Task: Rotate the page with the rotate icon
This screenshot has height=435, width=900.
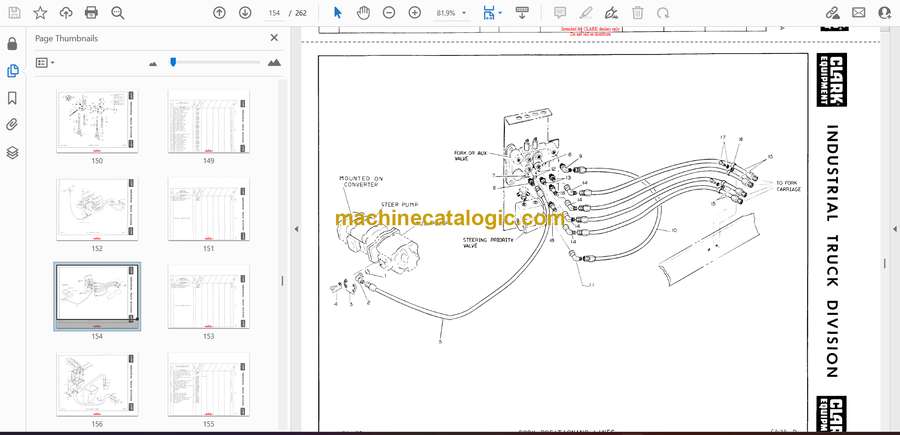Action: [663, 13]
